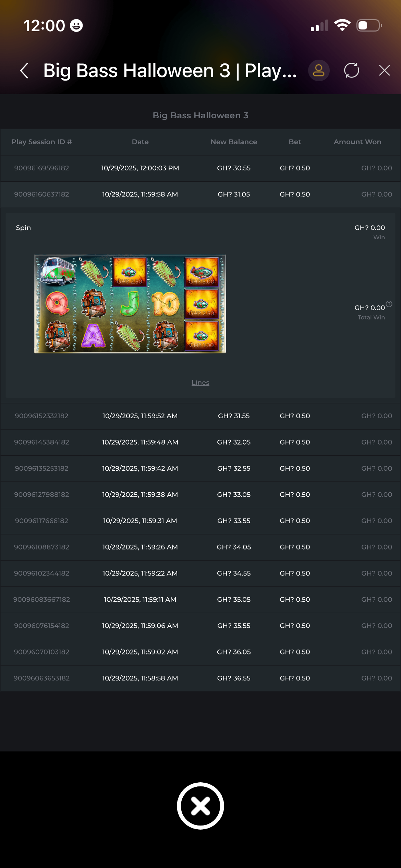The width and height of the screenshot is (401, 868).
Task: Tap the back arrow in header
Action: tap(24, 71)
